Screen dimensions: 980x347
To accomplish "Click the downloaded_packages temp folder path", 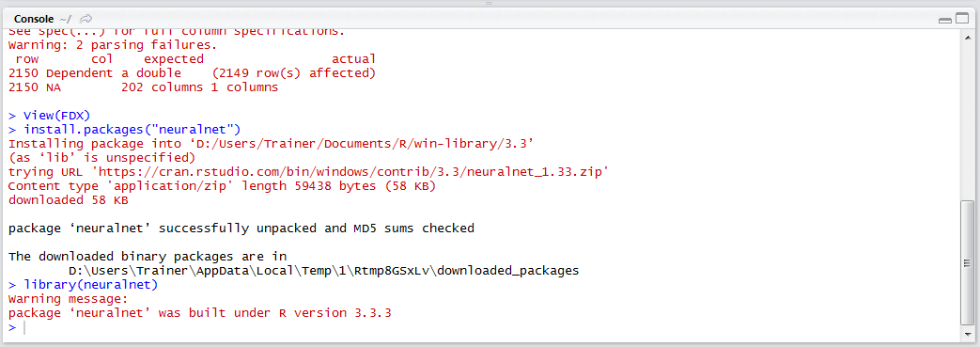I will pyautogui.click(x=324, y=271).
